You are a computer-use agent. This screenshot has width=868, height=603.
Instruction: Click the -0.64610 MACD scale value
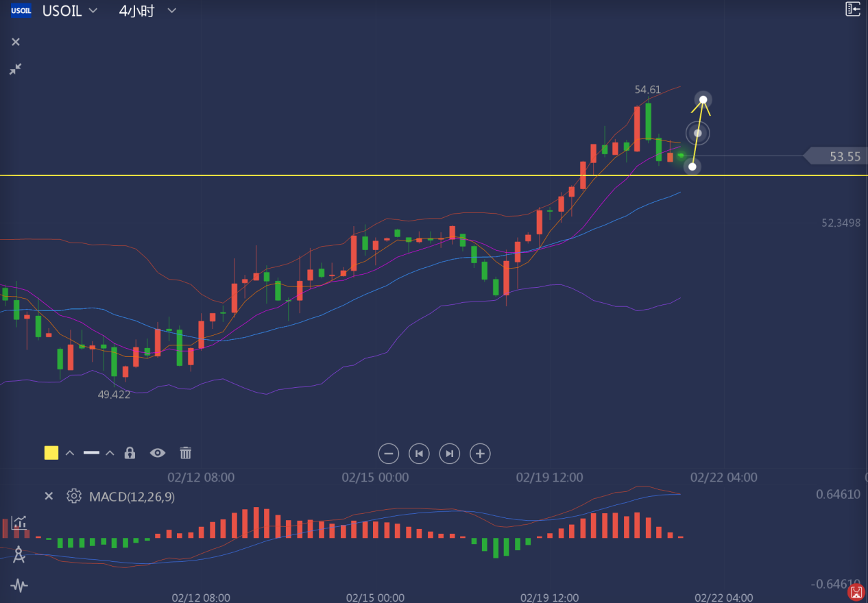(x=835, y=584)
